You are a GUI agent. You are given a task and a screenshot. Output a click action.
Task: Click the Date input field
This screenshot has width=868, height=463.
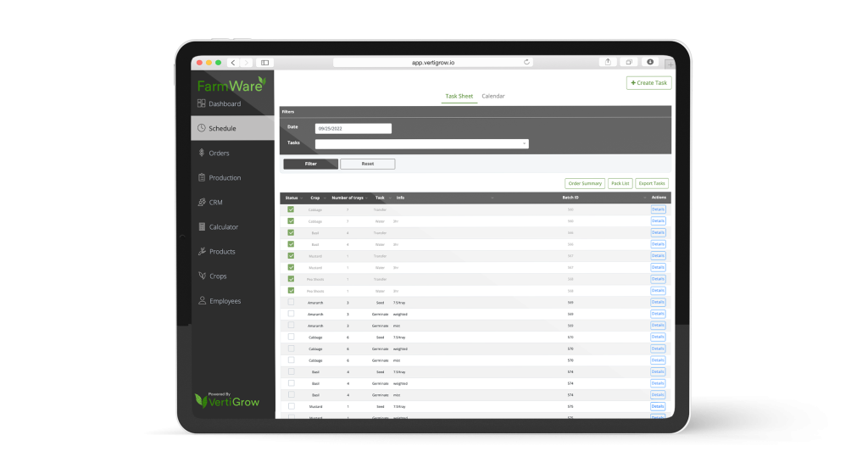click(353, 129)
